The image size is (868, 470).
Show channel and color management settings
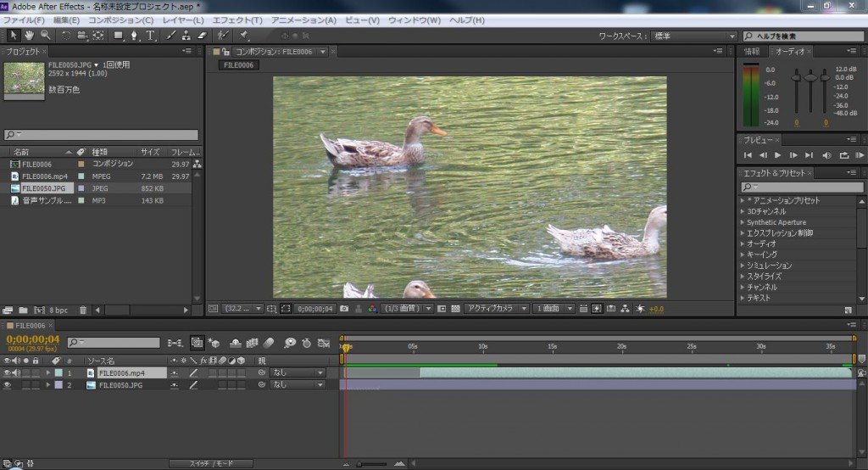click(x=373, y=309)
